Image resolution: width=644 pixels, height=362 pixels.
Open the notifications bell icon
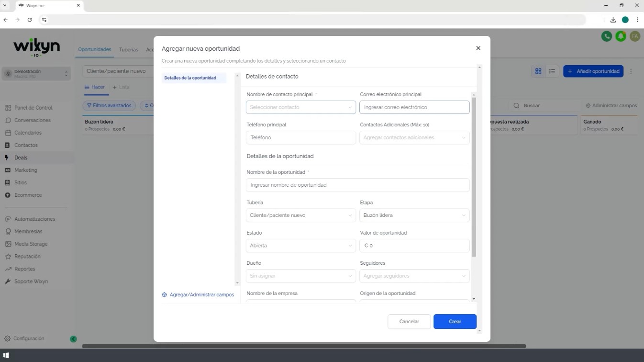[x=621, y=36]
